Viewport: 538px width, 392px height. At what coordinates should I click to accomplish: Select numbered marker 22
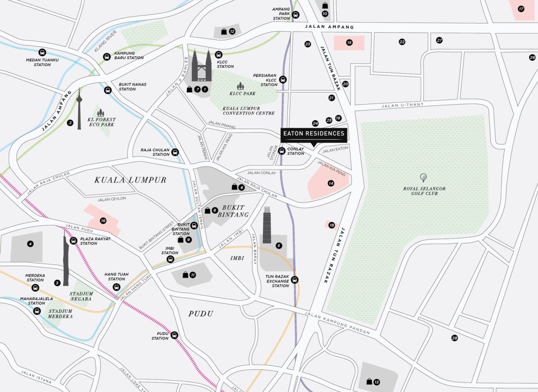pos(402,42)
